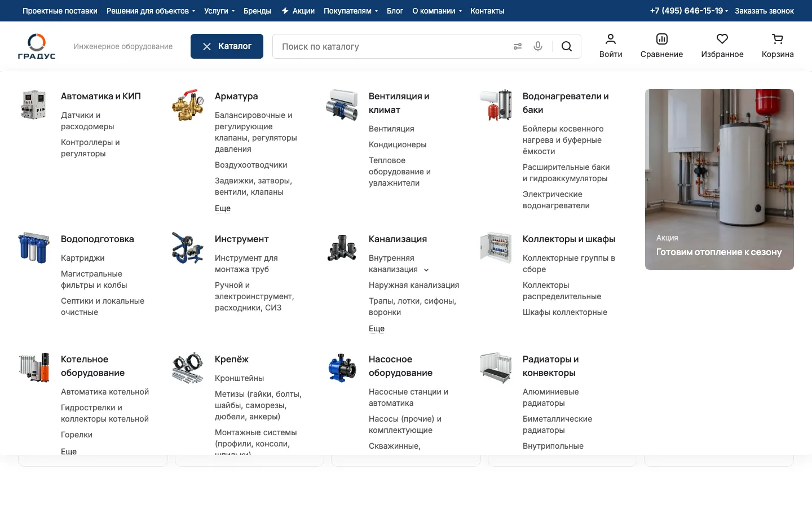The image size is (812, 508).
Task: Click the Насосное оборудование pump image
Action: (x=342, y=368)
